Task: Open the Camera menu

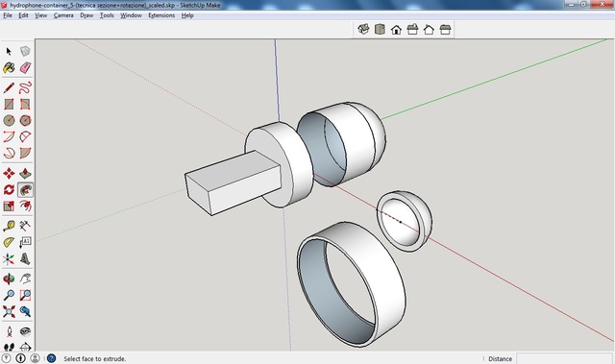Action: [63, 15]
